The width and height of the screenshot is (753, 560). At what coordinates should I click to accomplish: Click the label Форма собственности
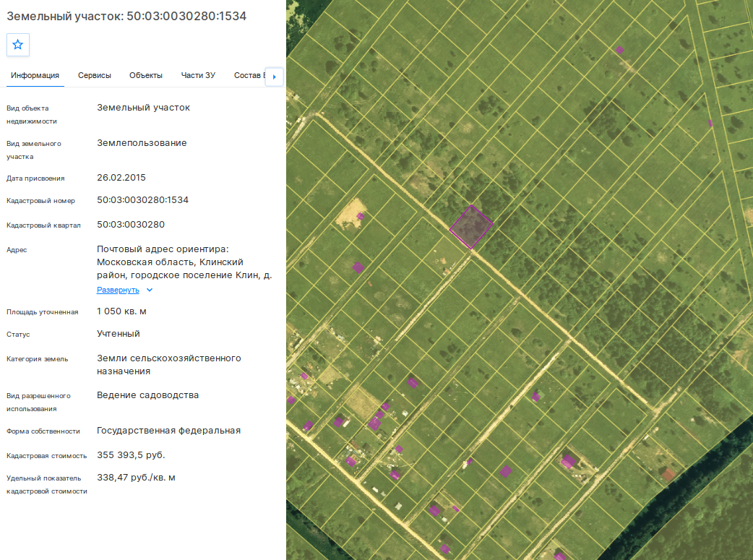pos(43,431)
